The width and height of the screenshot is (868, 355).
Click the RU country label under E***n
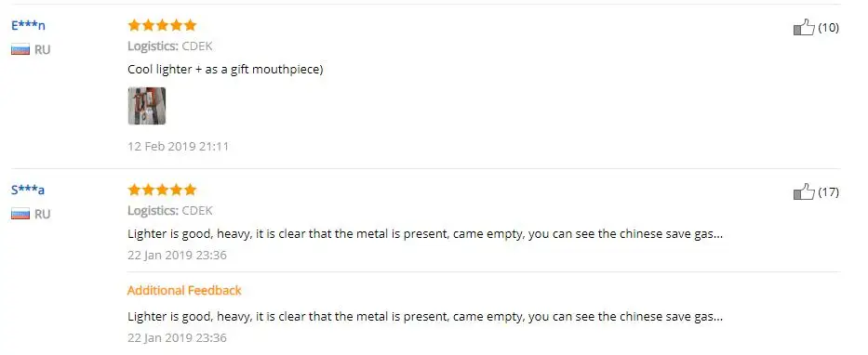tap(42, 50)
